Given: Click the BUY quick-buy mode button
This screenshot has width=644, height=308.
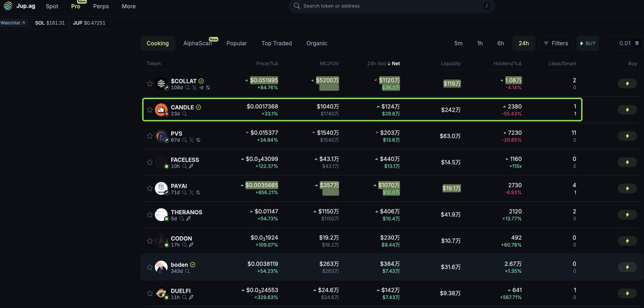Looking at the screenshot, I should tap(588, 43).
